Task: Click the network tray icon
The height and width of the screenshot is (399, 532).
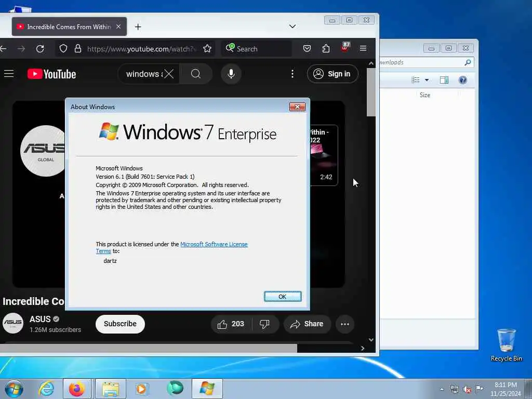Action: tap(454, 390)
